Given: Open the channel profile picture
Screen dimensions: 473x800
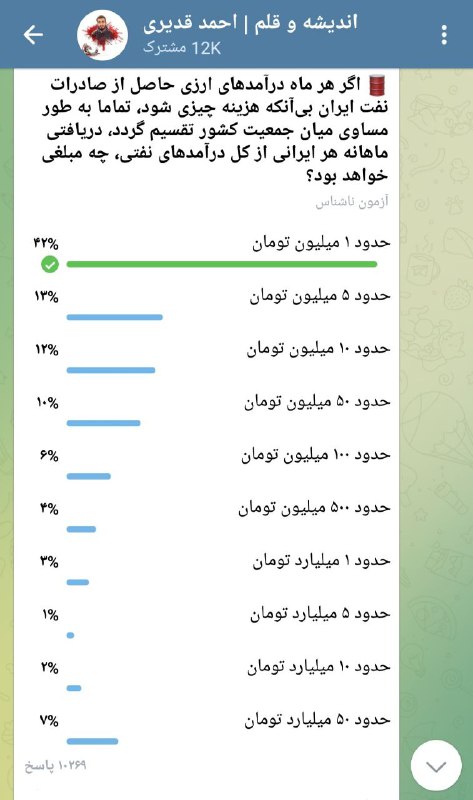Looking at the screenshot, I should [x=102, y=35].
